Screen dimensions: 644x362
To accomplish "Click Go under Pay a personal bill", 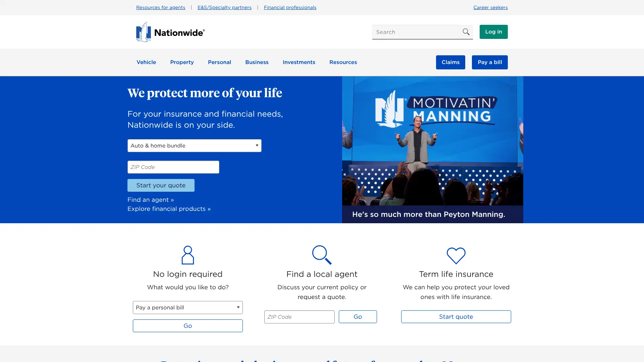I will 188,326.
